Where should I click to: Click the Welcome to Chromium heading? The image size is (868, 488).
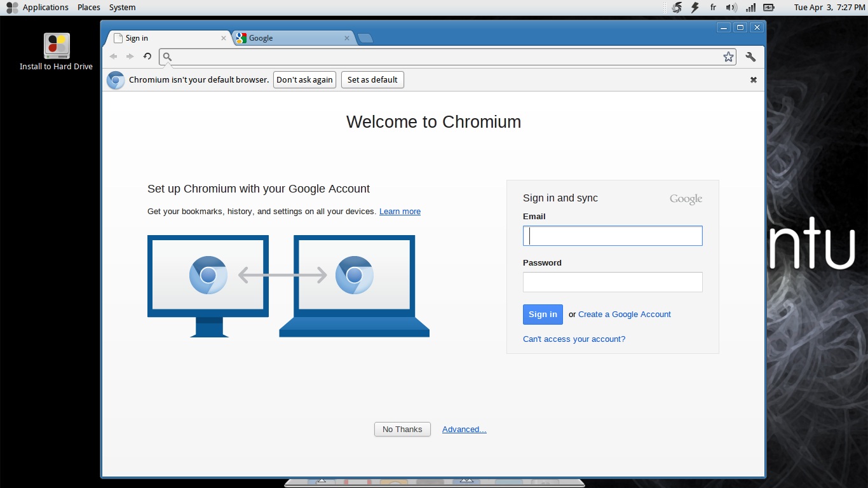coord(433,122)
